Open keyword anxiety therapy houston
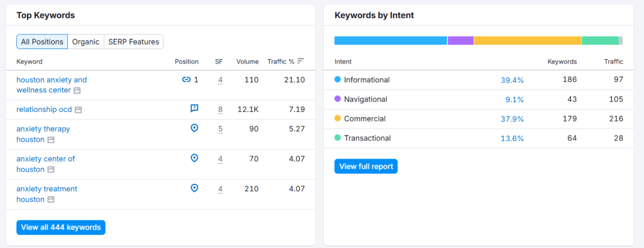Screen dimensions: 644x248 point(43,134)
